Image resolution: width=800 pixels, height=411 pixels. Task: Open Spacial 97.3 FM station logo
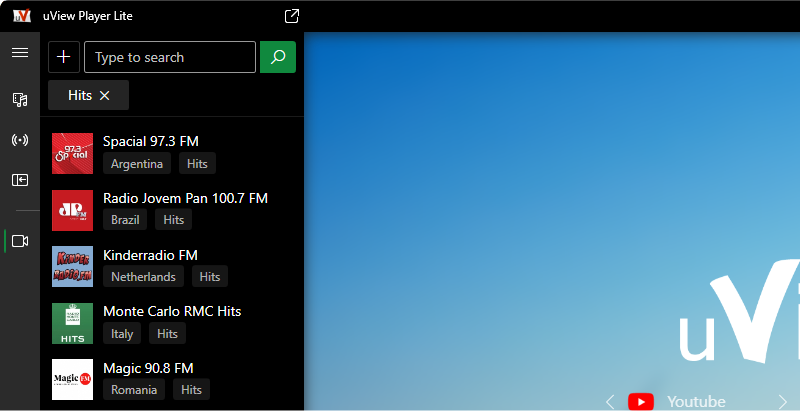[x=72, y=153]
